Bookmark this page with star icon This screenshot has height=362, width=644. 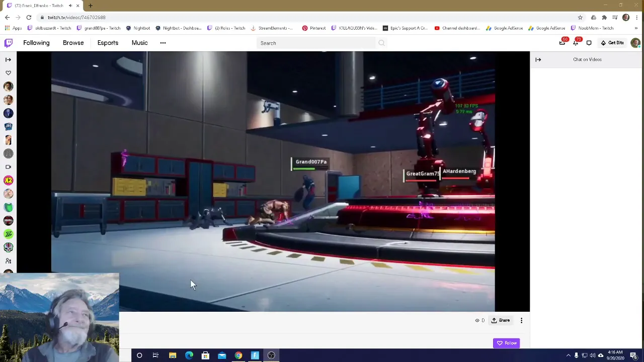(x=580, y=17)
